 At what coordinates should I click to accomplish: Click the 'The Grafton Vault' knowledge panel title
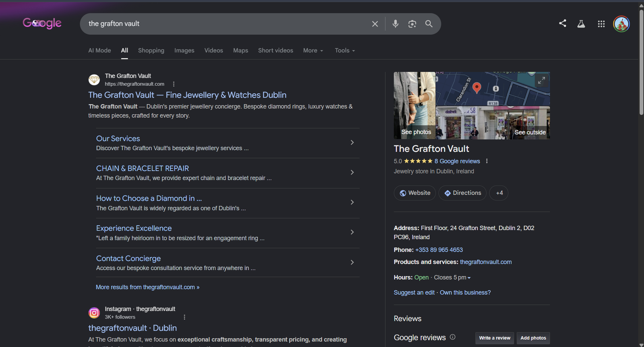point(431,149)
